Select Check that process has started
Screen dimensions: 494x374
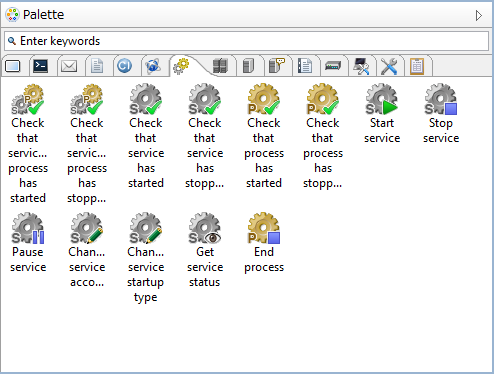(x=264, y=136)
